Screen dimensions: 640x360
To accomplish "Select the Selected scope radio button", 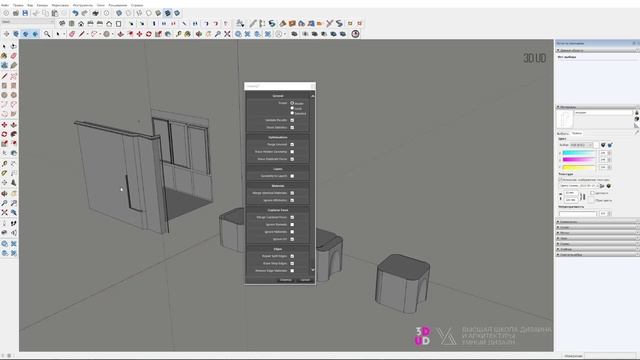I will pyautogui.click(x=292, y=113).
